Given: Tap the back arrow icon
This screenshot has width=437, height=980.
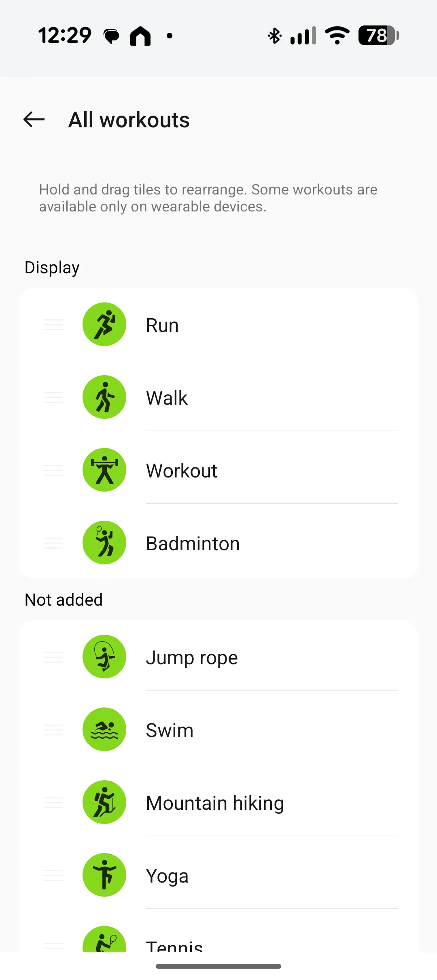Looking at the screenshot, I should pos(34,119).
